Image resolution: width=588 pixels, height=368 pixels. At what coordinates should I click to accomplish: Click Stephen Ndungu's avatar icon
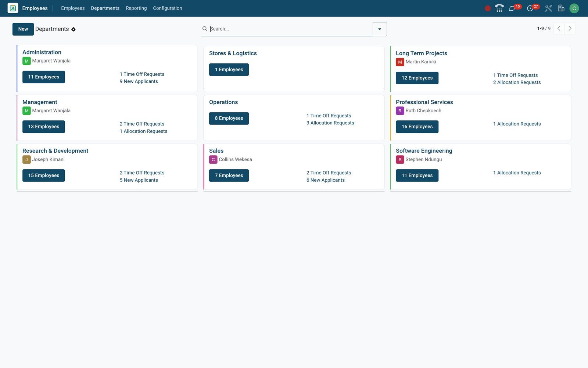400,160
